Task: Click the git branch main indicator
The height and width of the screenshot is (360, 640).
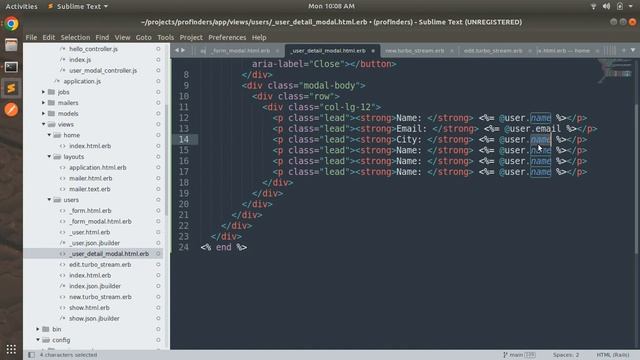Action: coord(519,355)
